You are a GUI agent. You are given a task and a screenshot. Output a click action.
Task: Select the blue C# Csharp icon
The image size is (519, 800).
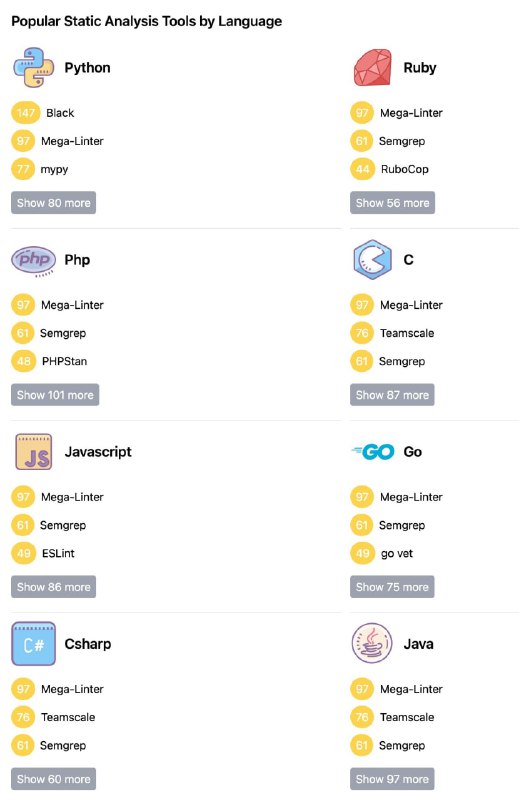tap(34, 644)
